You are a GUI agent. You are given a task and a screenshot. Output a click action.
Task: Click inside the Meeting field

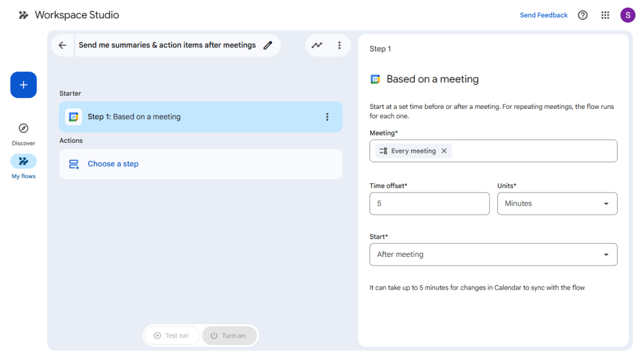[494, 151]
